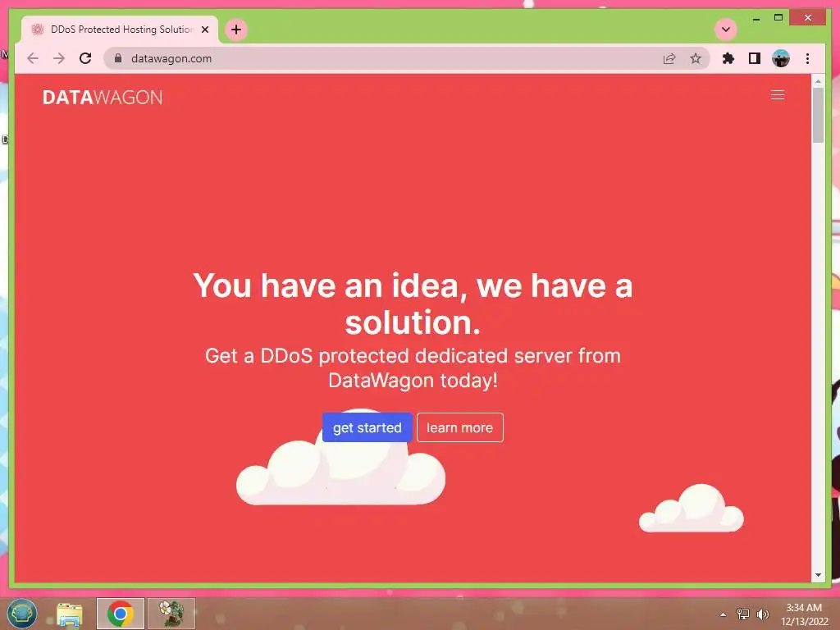Click the vertical scrollbar thumb

(818, 115)
